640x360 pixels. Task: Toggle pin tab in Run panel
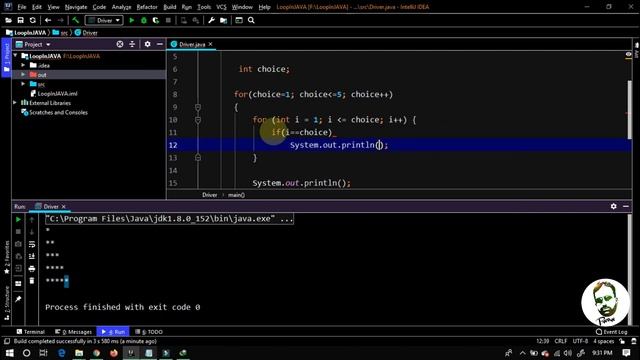[18, 299]
